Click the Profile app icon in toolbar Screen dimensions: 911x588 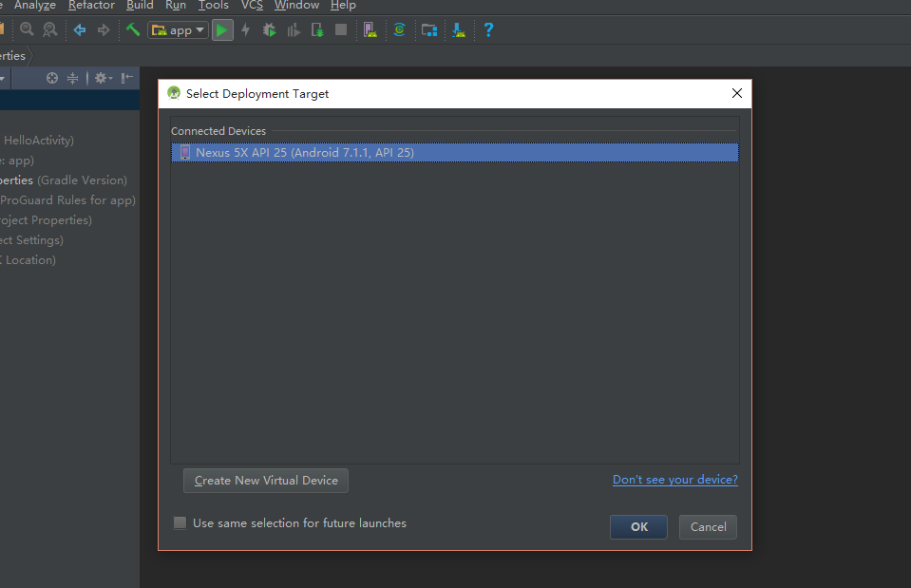tap(294, 29)
